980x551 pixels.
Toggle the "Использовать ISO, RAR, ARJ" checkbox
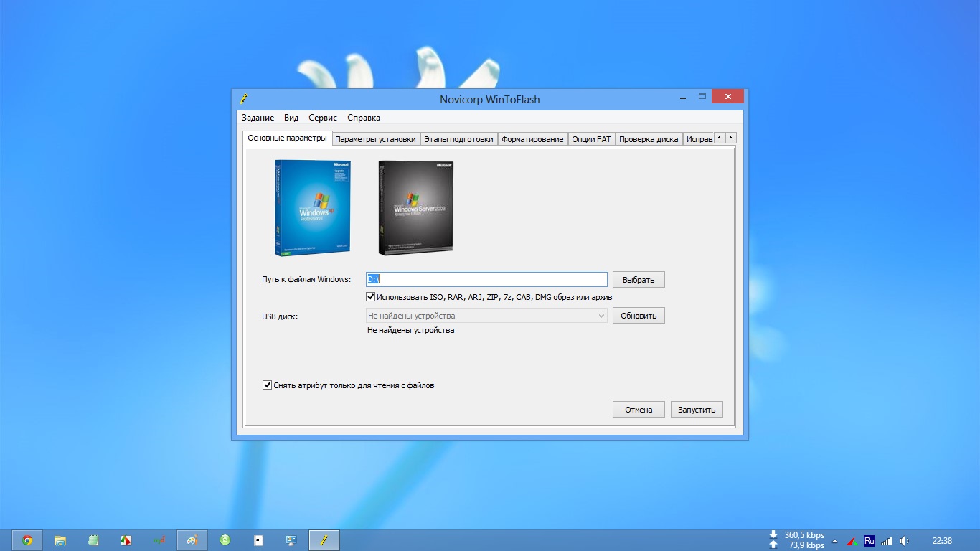pos(371,297)
